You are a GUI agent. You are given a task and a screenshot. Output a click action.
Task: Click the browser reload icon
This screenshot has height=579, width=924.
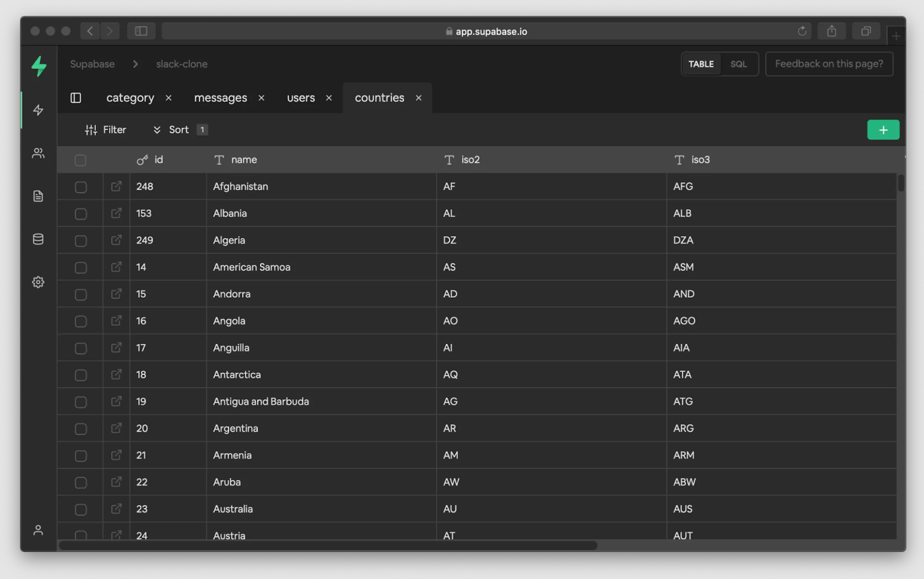tap(802, 31)
